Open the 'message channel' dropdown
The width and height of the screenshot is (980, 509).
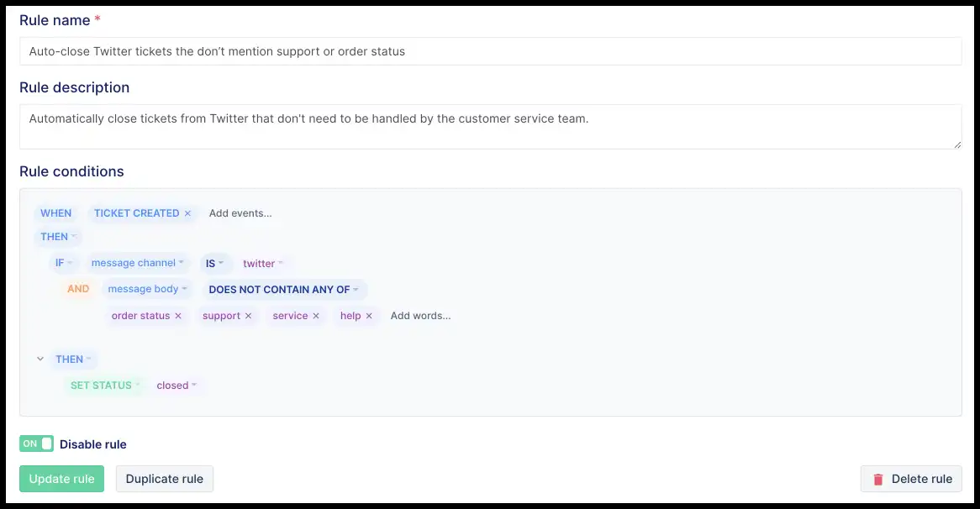point(137,263)
